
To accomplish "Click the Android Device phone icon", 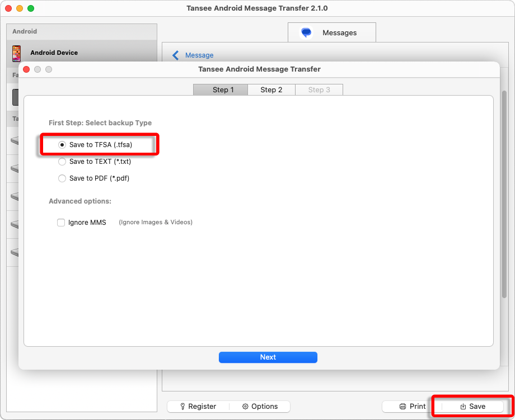I will (x=16, y=54).
